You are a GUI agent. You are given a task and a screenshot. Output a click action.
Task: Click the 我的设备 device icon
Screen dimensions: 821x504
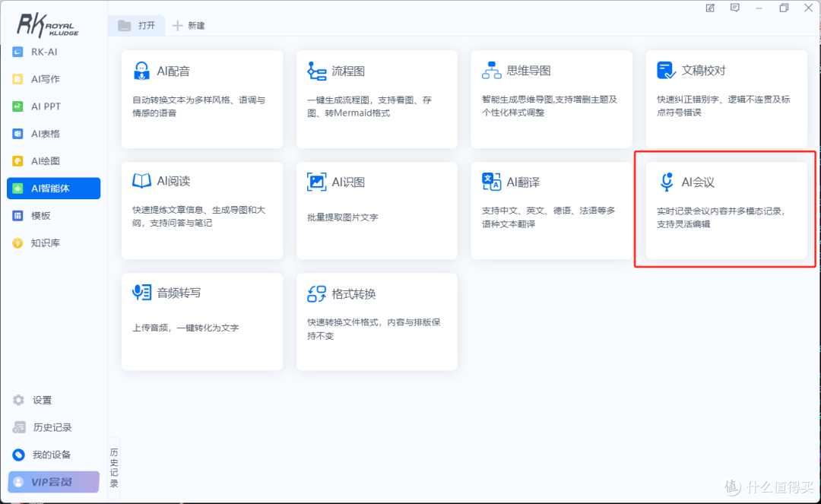18,455
